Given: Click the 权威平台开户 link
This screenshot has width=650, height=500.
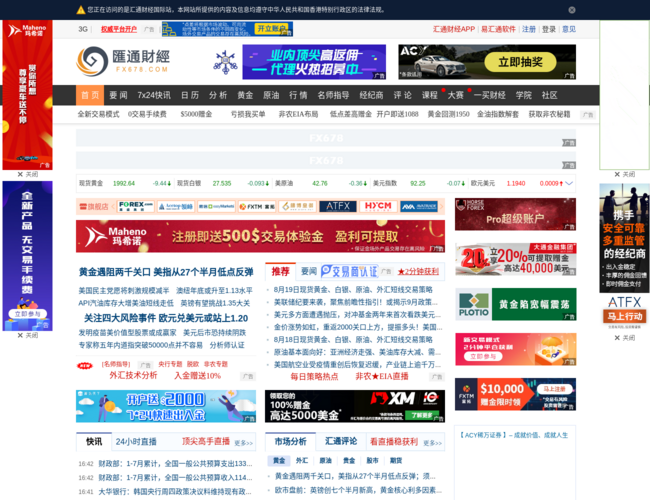Looking at the screenshot, I should tap(119, 29).
